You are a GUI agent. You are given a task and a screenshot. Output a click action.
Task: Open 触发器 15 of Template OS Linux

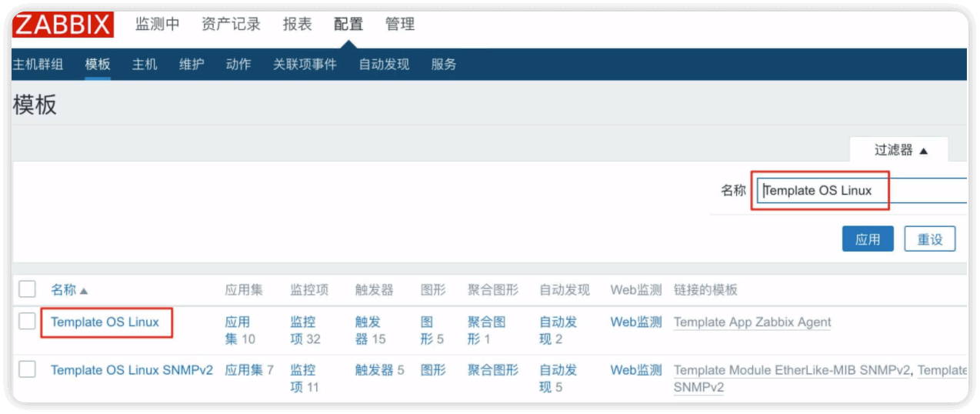[371, 330]
